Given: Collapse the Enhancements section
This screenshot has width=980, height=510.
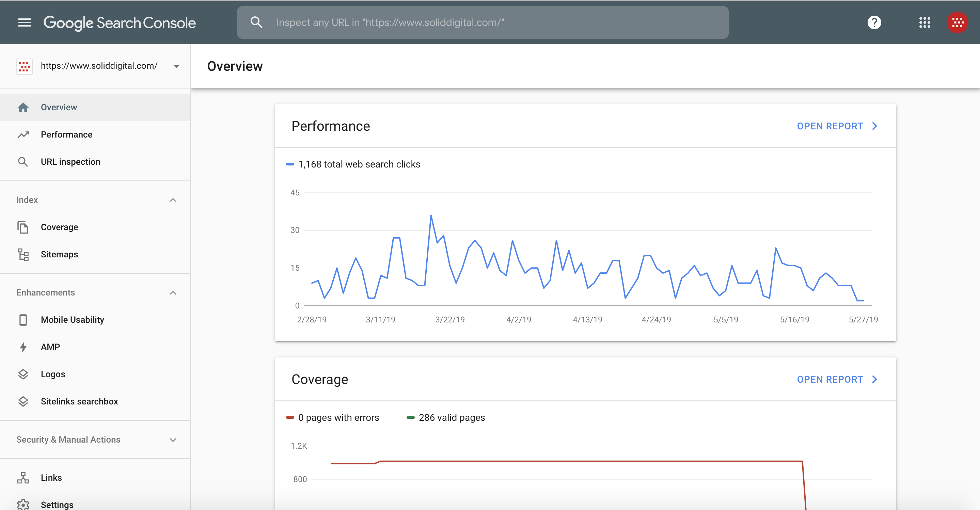Looking at the screenshot, I should (173, 293).
